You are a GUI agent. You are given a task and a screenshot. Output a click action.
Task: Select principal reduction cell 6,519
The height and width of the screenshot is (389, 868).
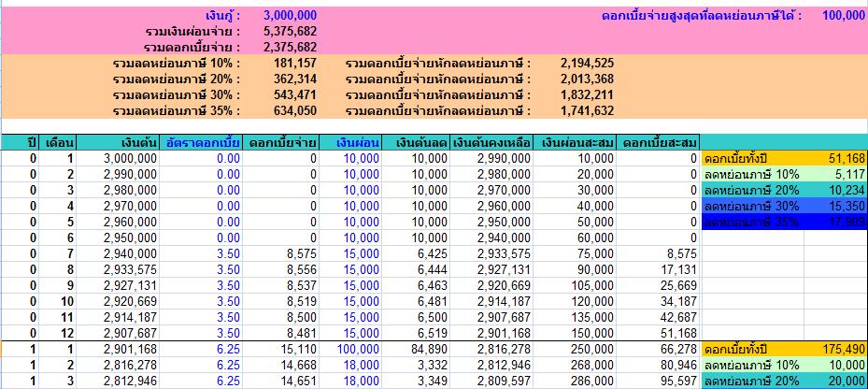[417, 334]
